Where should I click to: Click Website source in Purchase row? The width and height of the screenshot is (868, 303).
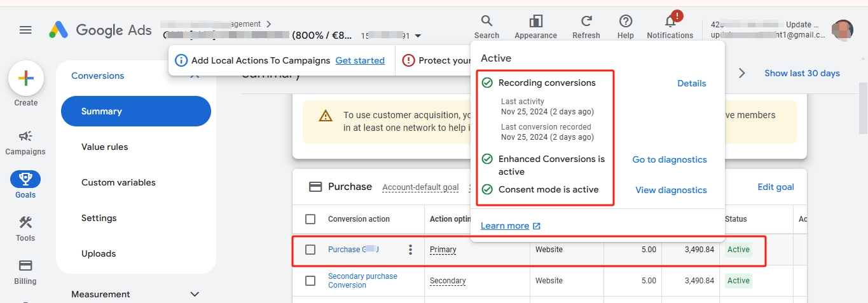click(x=549, y=250)
